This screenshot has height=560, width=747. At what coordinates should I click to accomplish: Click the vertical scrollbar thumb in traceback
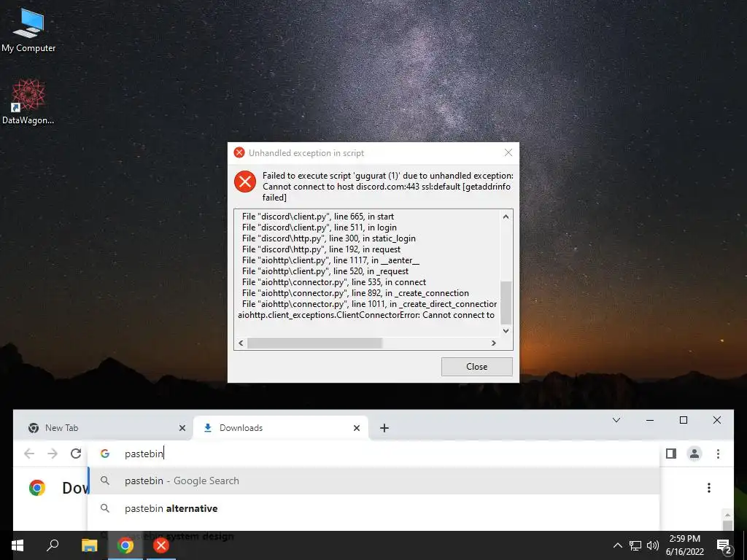506,303
